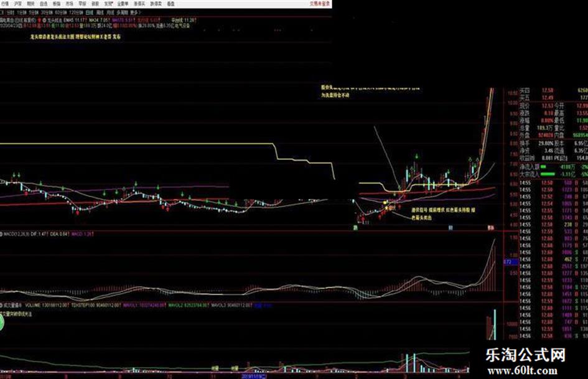The image size is (588, 379).
Task: Click the 外盘 label
Action: point(525,135)
